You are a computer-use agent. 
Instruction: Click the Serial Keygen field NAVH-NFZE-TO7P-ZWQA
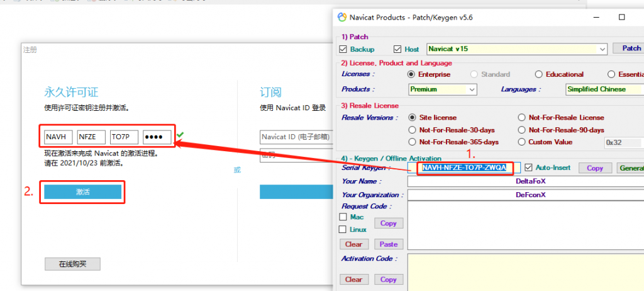point(464,168)
